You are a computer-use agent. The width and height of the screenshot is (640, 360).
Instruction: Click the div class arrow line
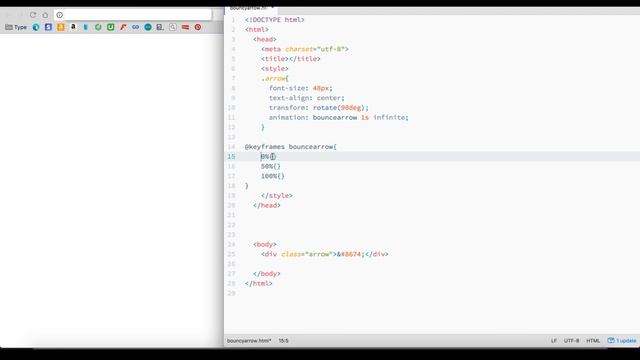(x=325, y=254)
